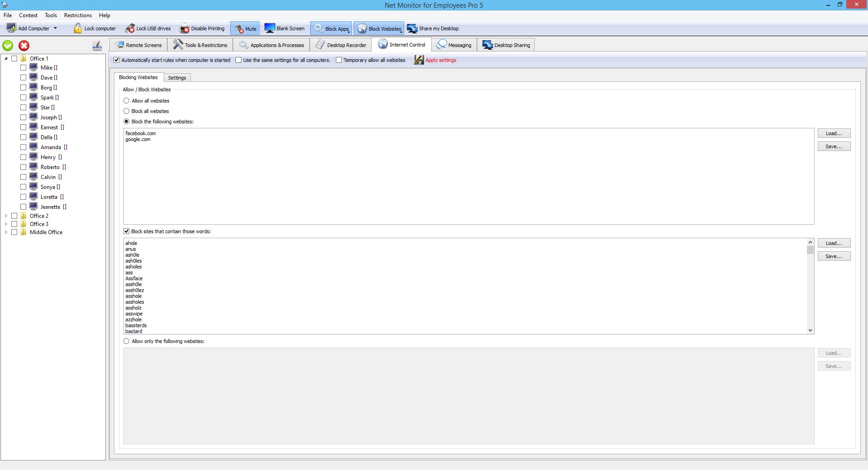Expand the Middle Office tree group
Viewport: 868px width, 470px height.
(x=6, y=232)
